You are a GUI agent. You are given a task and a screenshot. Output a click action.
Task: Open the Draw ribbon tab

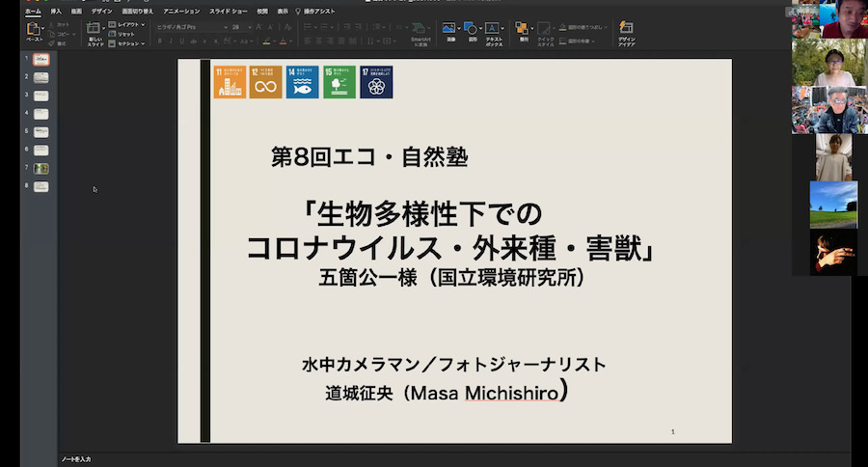(76, 11)
